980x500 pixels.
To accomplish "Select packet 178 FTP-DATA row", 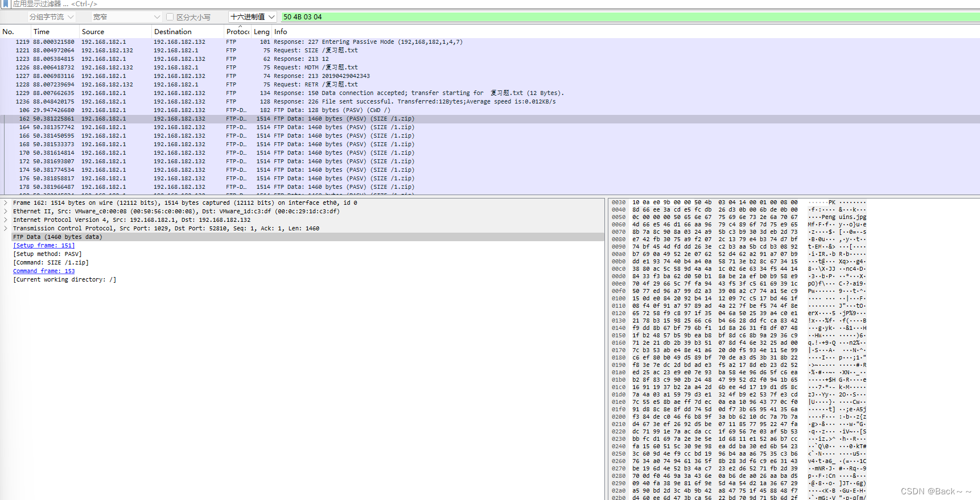I will [x=490, y=187].
